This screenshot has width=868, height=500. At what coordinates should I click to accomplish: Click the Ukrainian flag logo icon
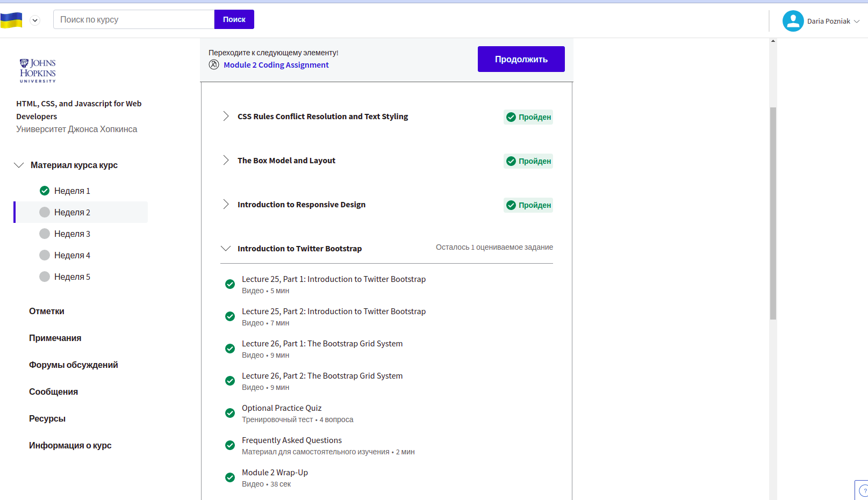coord(11,20)
